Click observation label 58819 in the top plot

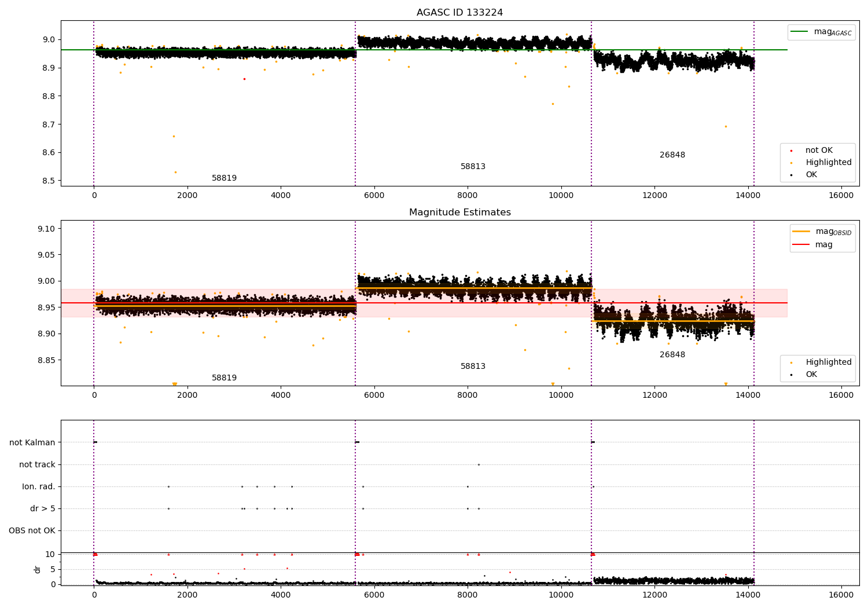point(224,178)
